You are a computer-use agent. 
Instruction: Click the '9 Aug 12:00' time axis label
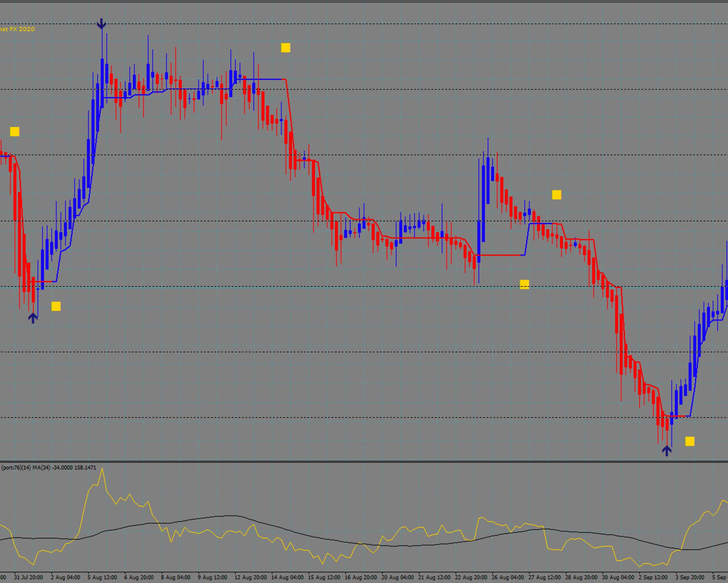pos(212,577)
